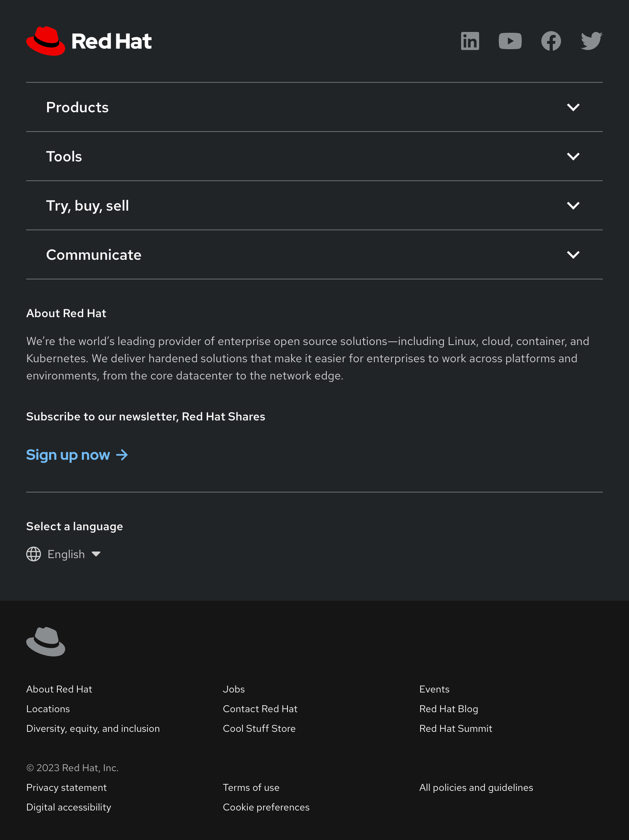Select the Twitter icon
Viewport: 629px width, 840px height.
tap(591, 41)
